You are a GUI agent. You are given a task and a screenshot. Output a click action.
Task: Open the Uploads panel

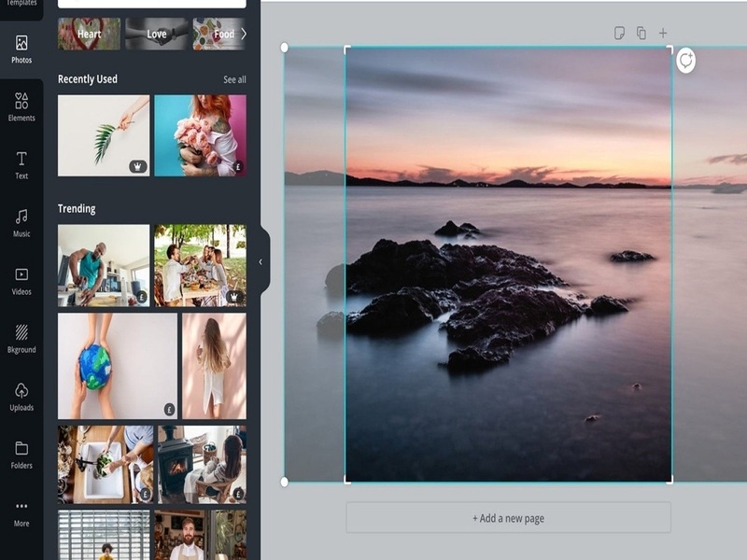pyautogui.click(x=21, y=398)
